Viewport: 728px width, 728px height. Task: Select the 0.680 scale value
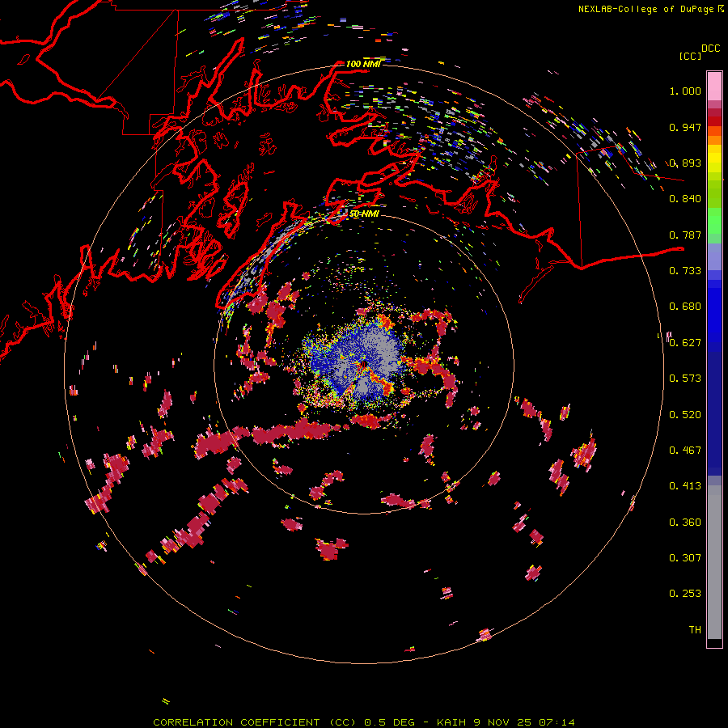point(685,307)
